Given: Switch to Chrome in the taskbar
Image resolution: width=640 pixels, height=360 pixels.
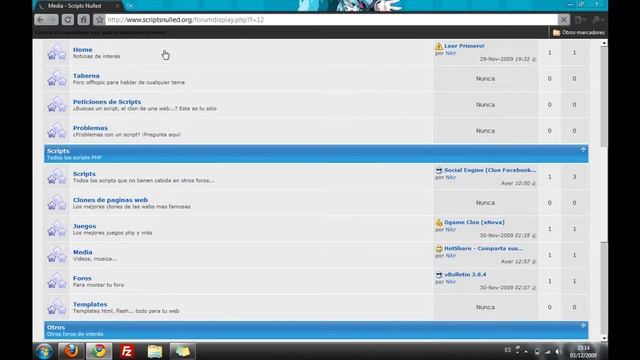Looking at the screenshot, I should 99,351.
